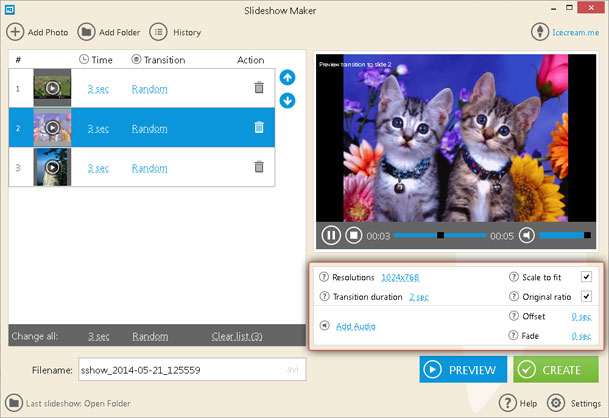The image size is (609, 418).
Task: Click the CREATE button
Action: pos(556,369)
